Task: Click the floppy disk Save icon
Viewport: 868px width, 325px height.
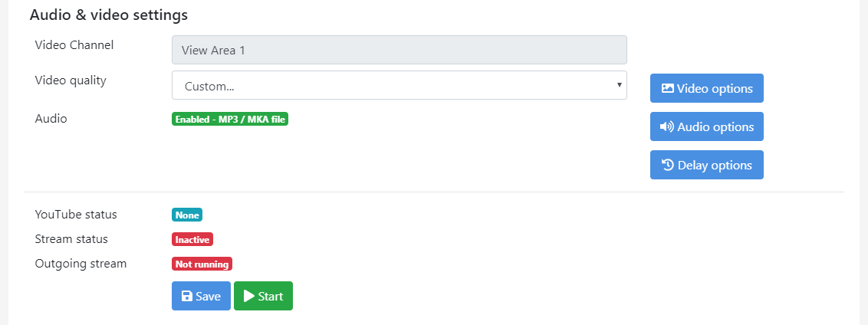Action: coord(187,297)
